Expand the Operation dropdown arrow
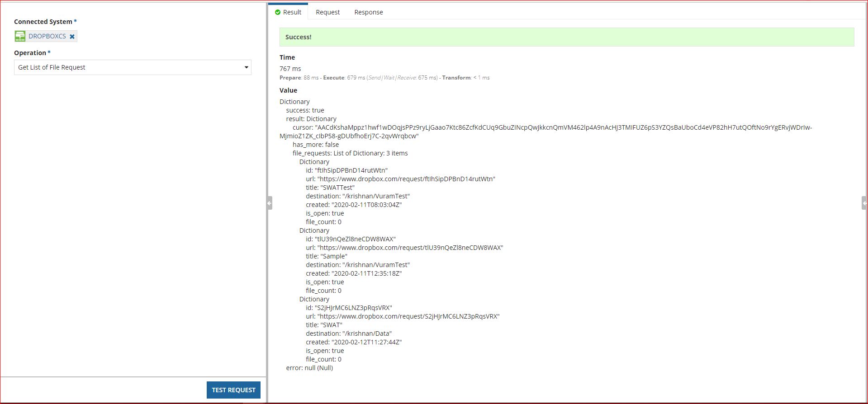The image size is (868, 404). [246, 67]
